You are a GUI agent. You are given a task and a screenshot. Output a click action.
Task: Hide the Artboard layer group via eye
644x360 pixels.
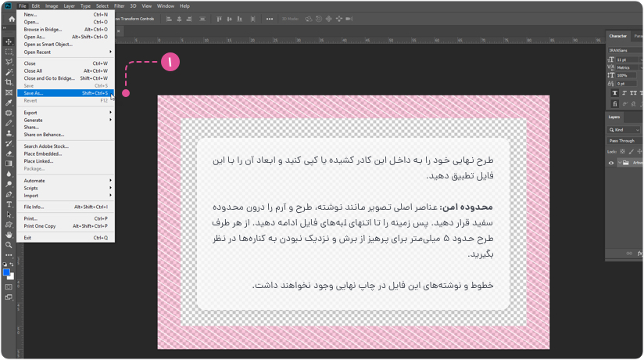(x=611, y=163)
